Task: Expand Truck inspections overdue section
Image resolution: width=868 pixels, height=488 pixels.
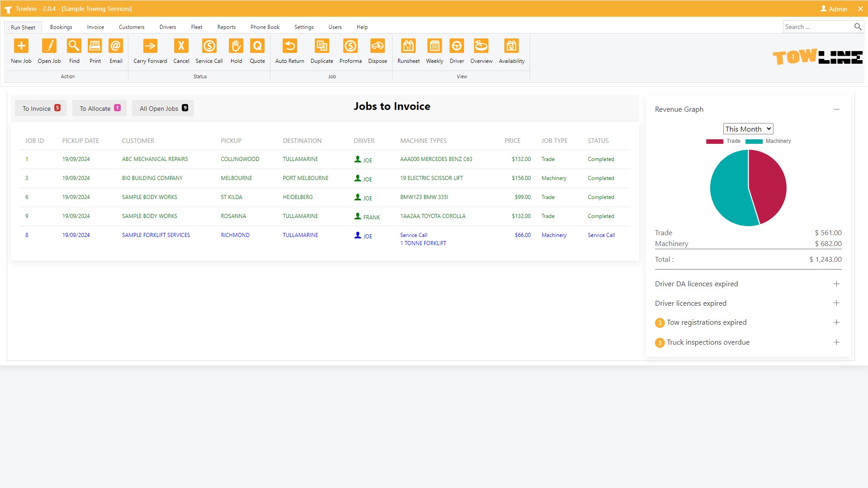Action: (836, 342)
